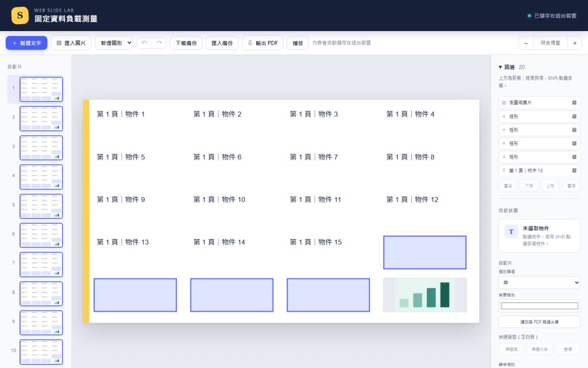Open the 新增圖形 shape dropdown

tap(114, 43)
